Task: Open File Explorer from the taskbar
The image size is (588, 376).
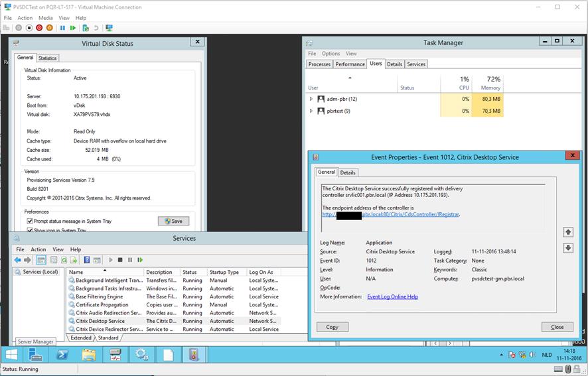Action: click(89, 355)
